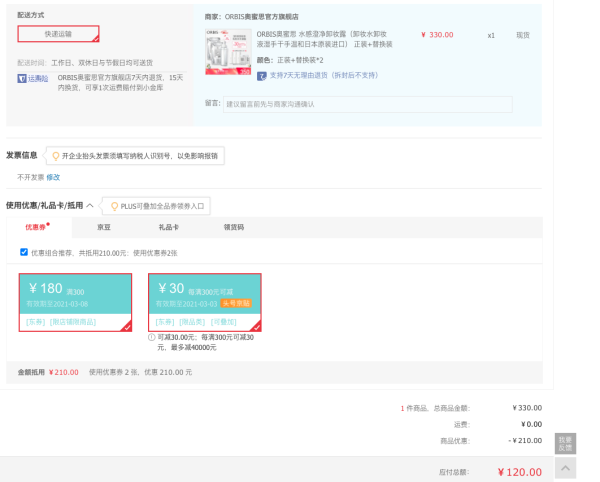Click the PLUS coupon tip lightbulb icon

[114, 206]
